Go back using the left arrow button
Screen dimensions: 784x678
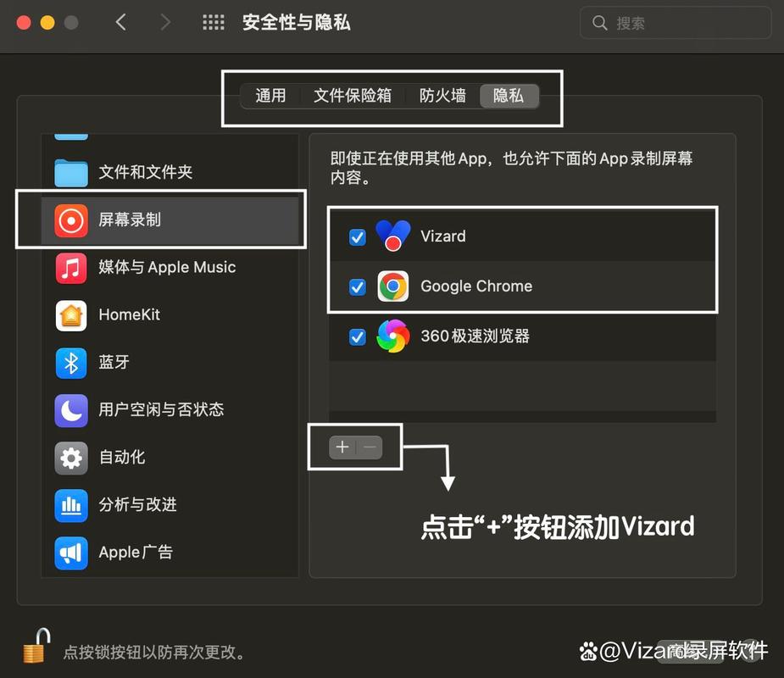(x=121, y=23)
